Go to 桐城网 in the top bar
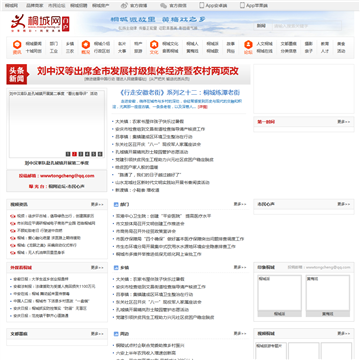Viewport: 360px width, 360px height. 12,6
